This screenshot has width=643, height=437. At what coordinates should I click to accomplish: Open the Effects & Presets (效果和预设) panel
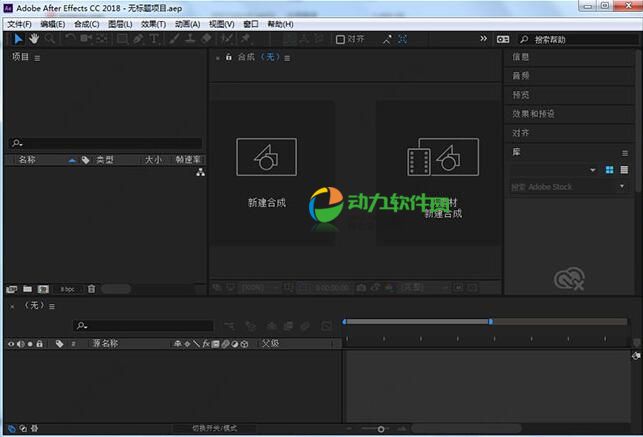(x=534, y=113)
